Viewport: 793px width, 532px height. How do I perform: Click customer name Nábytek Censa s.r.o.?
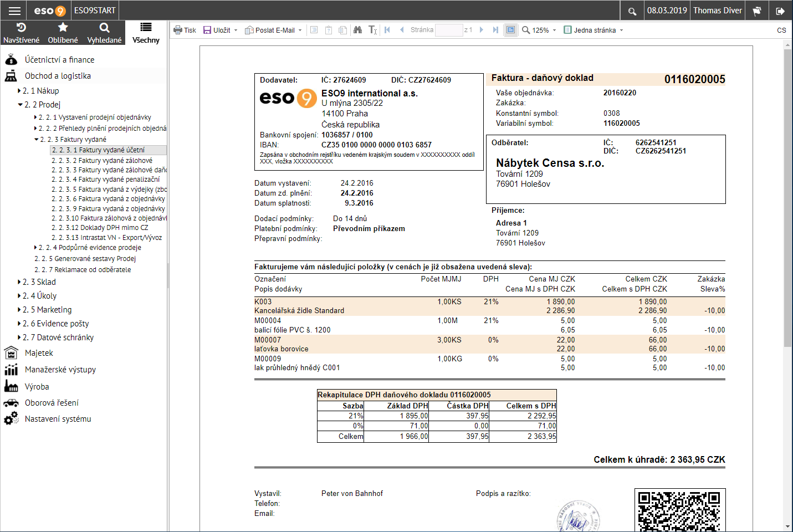(550, 163)
